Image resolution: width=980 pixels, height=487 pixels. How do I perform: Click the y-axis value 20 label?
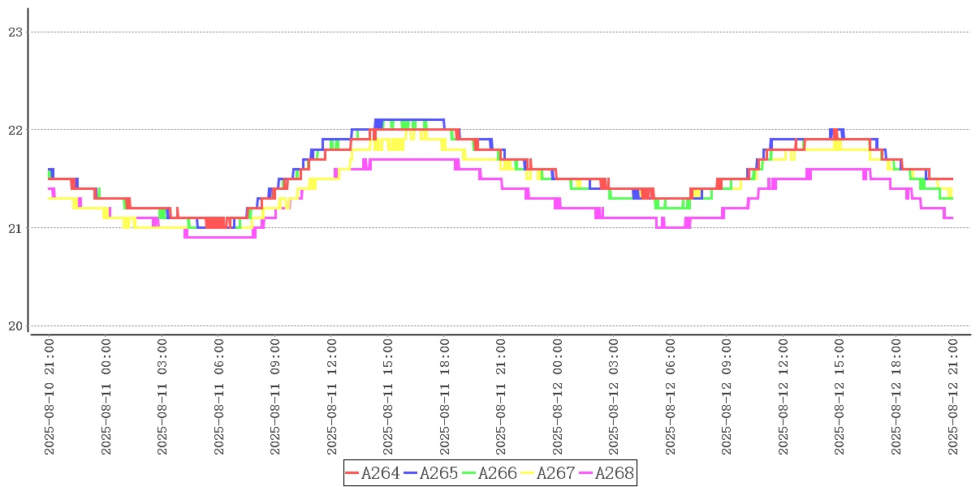[15, 326]
